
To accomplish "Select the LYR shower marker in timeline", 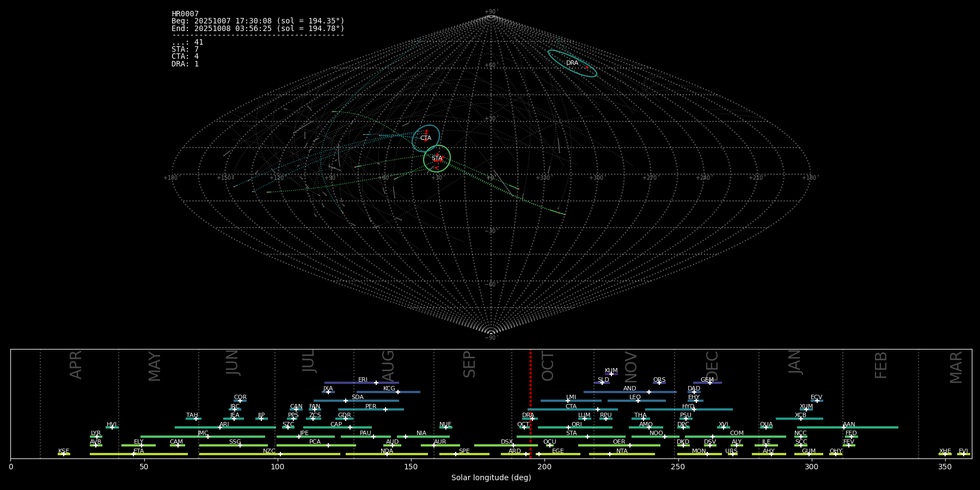I will 97,437.
